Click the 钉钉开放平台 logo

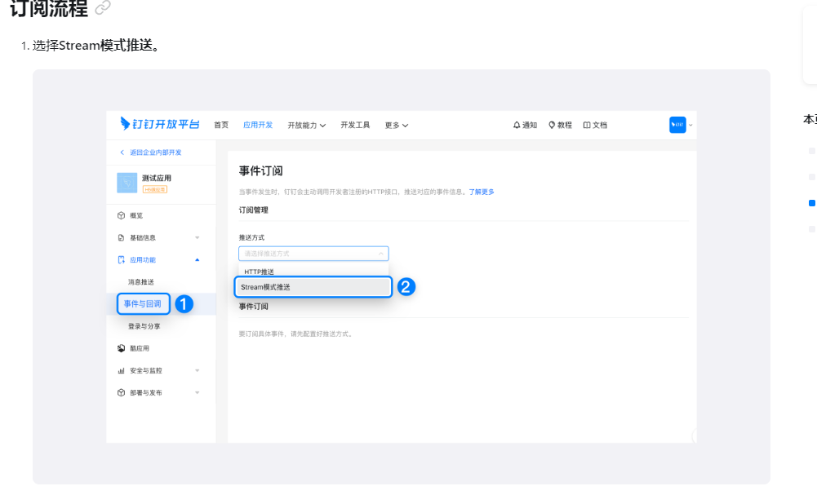pyautogui.click(x=159, y=124)
